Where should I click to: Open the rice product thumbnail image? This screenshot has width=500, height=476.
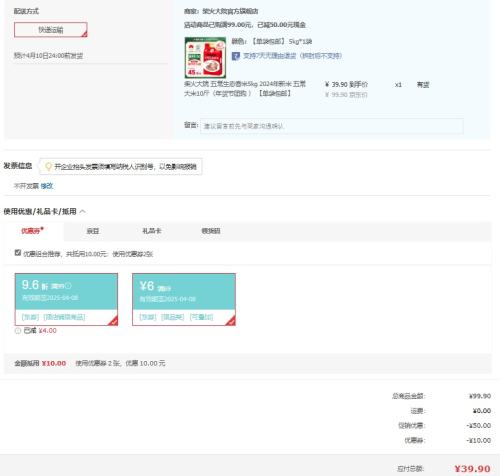click(205, 57)
